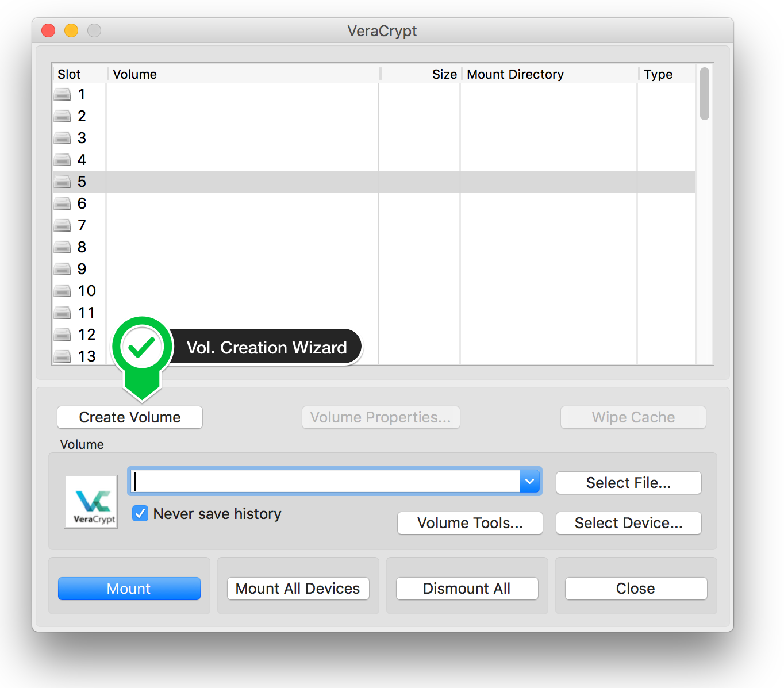Image resolution: width=784 pixels, height=688 pixels.
Task: Select the drive icon for slot 4
Action: [x=62, y=159]
